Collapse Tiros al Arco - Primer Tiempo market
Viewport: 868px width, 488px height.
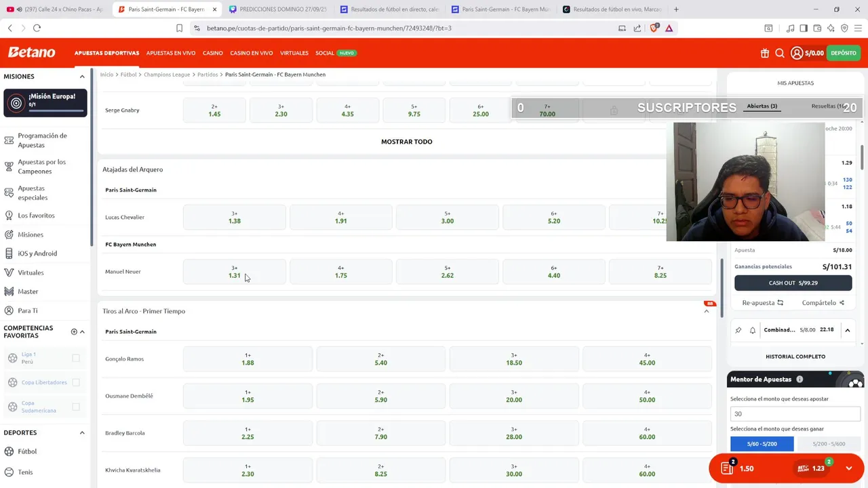pos(707,311)
